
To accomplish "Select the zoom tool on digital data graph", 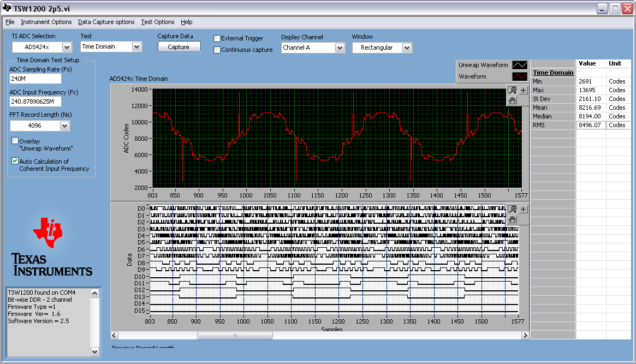I will pos(513,209).
